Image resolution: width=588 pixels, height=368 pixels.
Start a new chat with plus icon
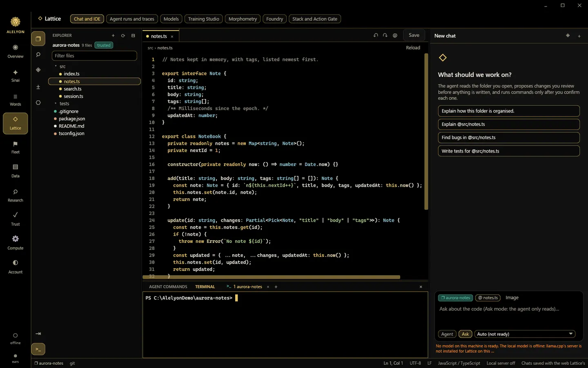click(x=579, y=36)
